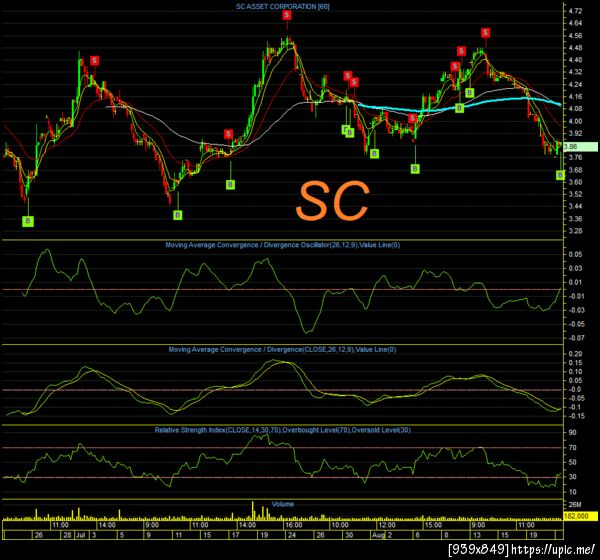Screen dimensions: 600x560
Task: Click the MACD Oscillator(26,12,9) panel title
Action: 282,245
